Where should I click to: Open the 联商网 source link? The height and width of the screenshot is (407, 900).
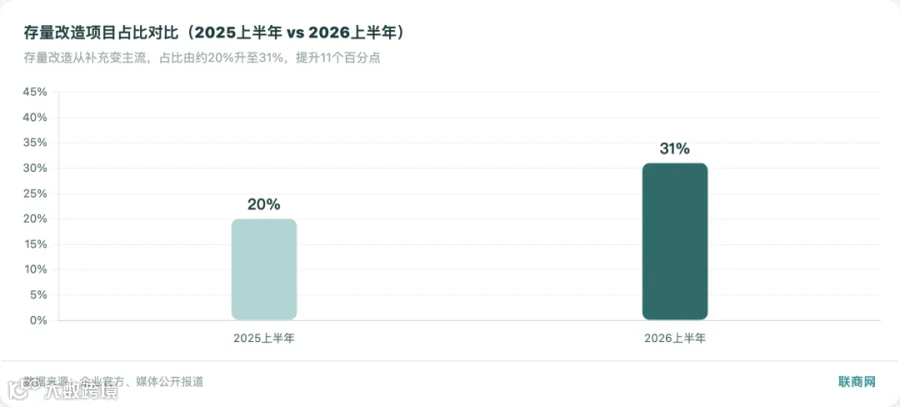[x=857, y=382]
